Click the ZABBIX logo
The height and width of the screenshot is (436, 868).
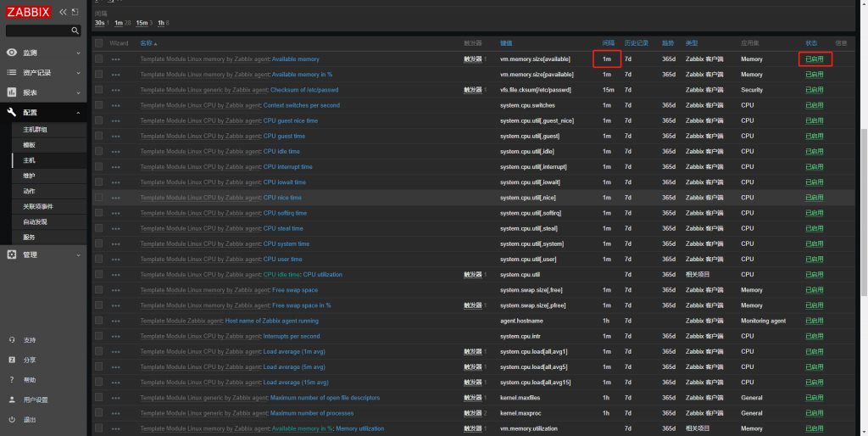(29, 12)
